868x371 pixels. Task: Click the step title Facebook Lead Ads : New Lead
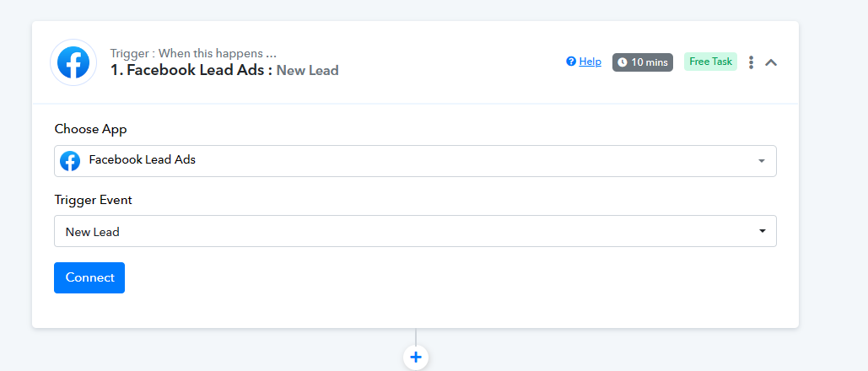pyautogui.click(x=224, y=70)
